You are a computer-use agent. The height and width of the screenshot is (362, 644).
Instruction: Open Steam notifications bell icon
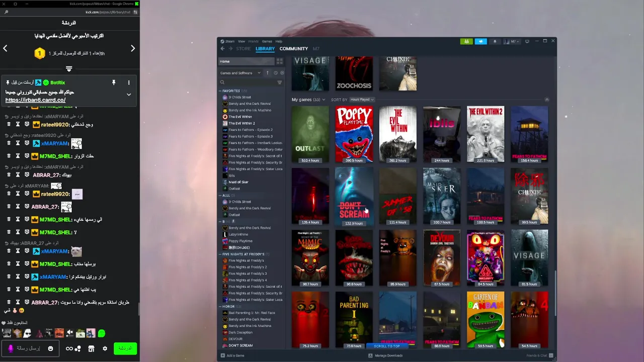pos(495,41)
